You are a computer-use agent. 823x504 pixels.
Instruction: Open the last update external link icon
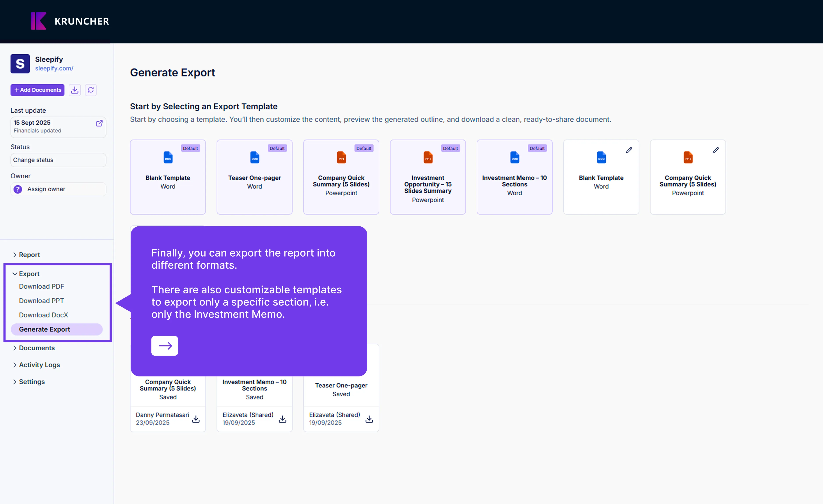pos(99,123)
